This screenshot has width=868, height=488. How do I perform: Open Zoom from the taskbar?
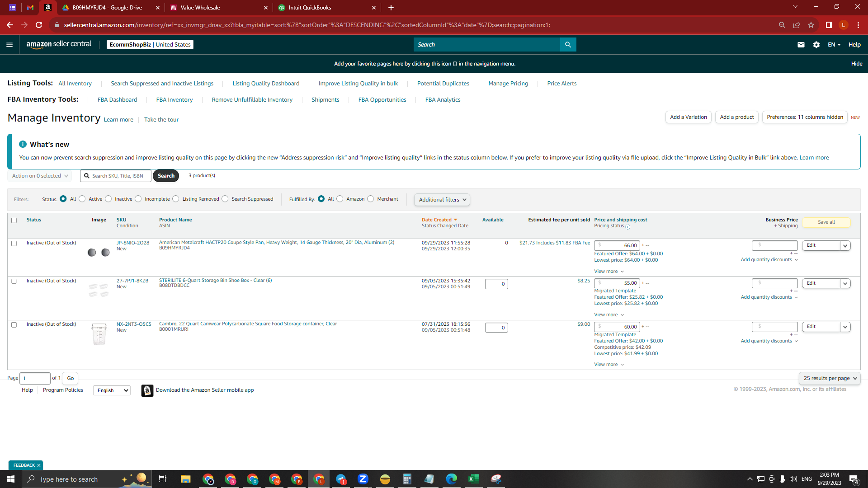(363, 479)
